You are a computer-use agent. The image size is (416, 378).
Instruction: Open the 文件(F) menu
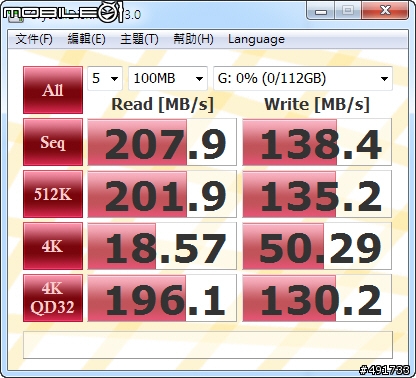tap(34, 39)
